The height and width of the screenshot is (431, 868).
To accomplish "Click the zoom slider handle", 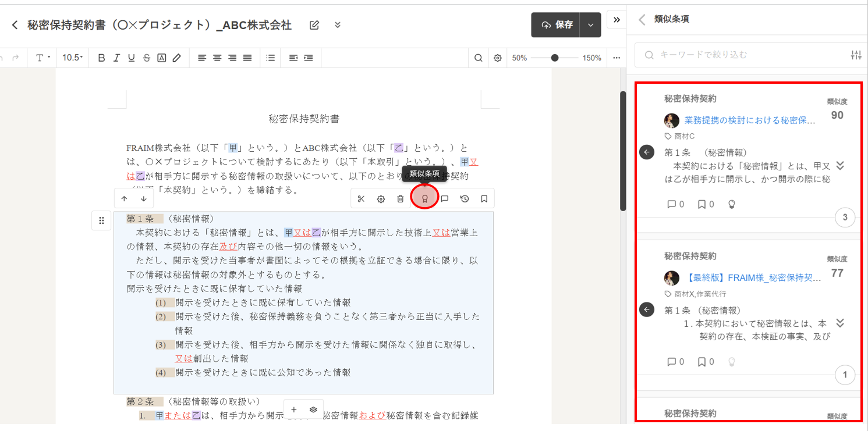I will click(555, 58).
